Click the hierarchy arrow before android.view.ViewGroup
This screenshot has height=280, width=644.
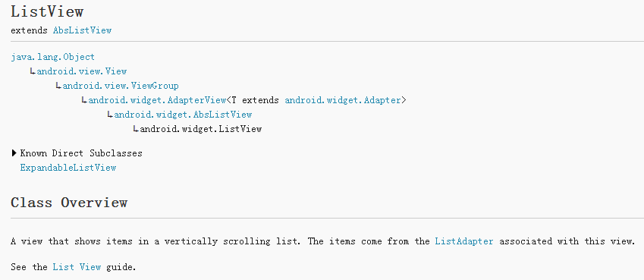click(58, 87)
